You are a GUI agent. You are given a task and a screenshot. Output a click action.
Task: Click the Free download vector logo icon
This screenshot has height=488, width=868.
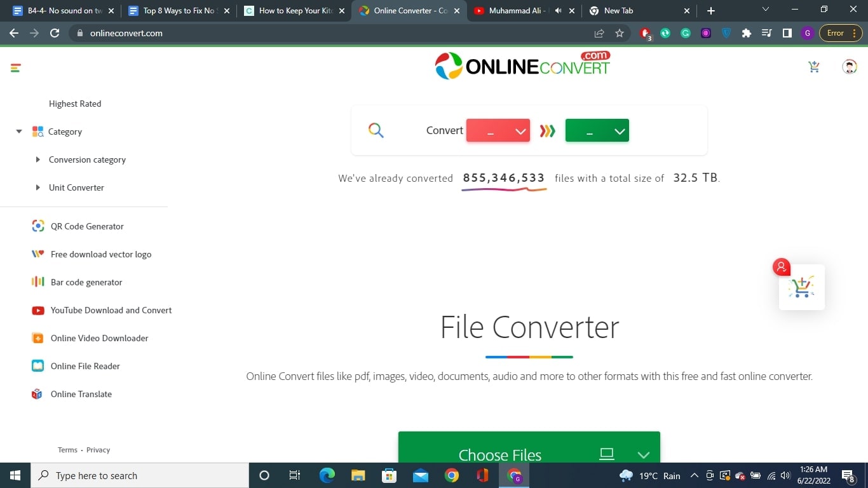pos(38,254)
